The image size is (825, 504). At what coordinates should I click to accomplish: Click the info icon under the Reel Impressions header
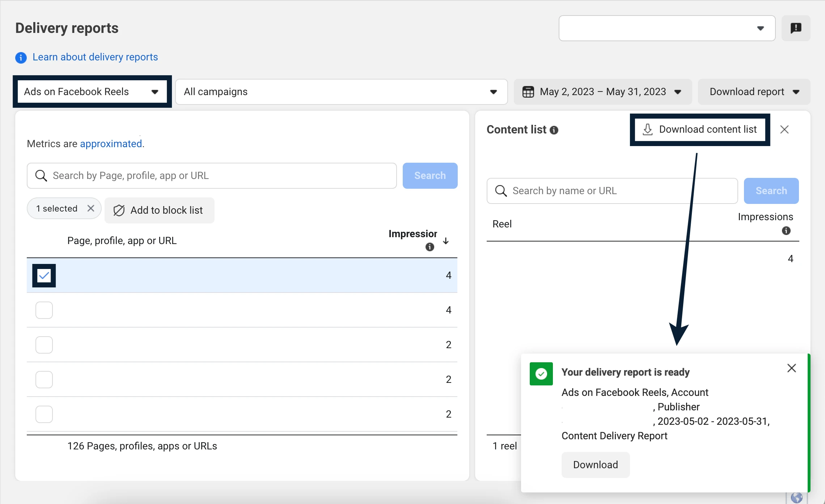(x=786, y=231)
